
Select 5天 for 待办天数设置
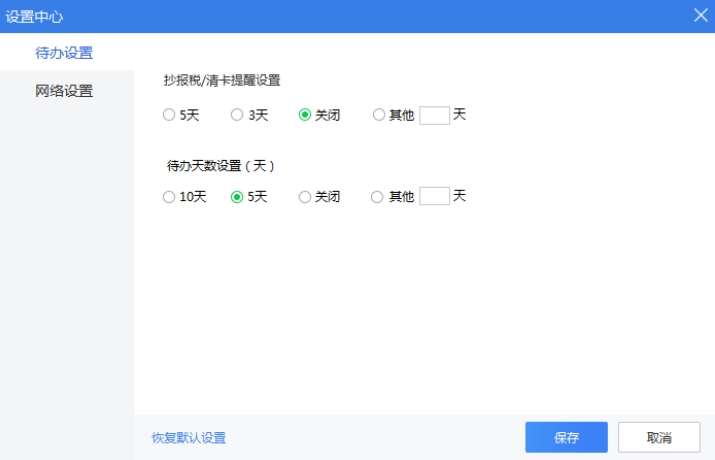point(237,197)
